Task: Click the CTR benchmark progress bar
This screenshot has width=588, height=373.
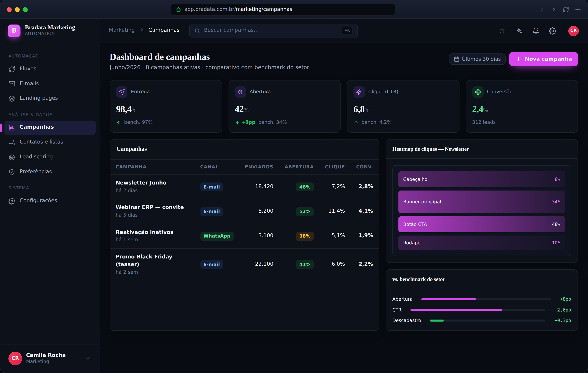Action: [478, 310]
